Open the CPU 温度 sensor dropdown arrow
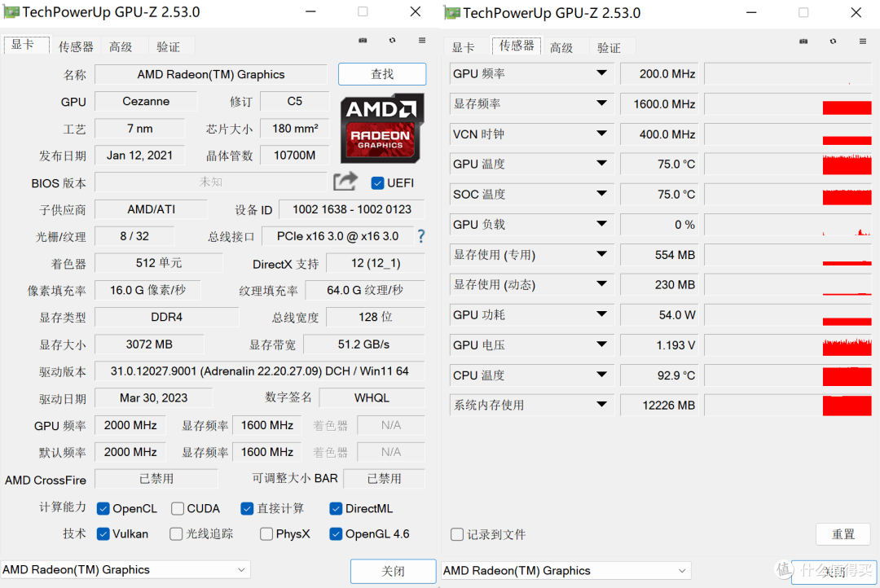Viewport: 880px width, 588px height. 601,375
